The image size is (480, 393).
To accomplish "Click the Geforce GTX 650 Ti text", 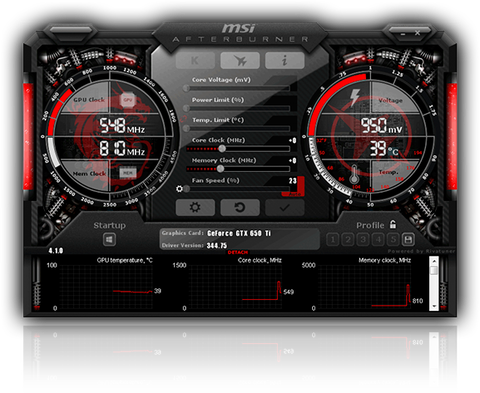I will click(x=239, y=233).
